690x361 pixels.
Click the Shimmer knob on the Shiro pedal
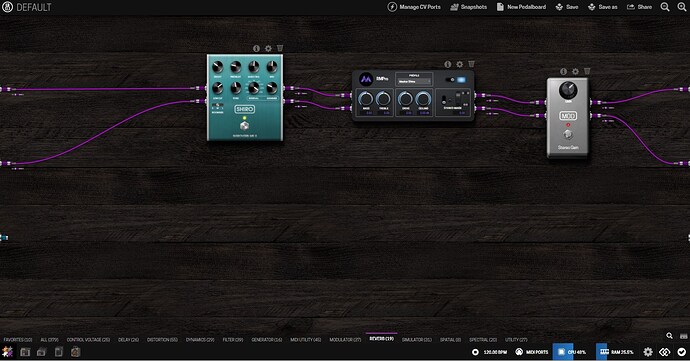click(x=272, y=88)
